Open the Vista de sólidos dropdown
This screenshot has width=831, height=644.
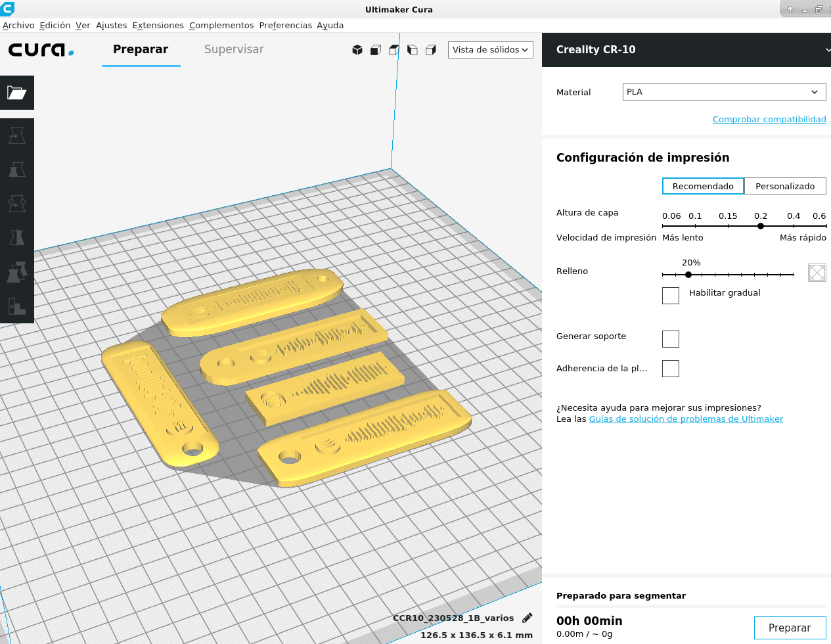click(490, 50)
